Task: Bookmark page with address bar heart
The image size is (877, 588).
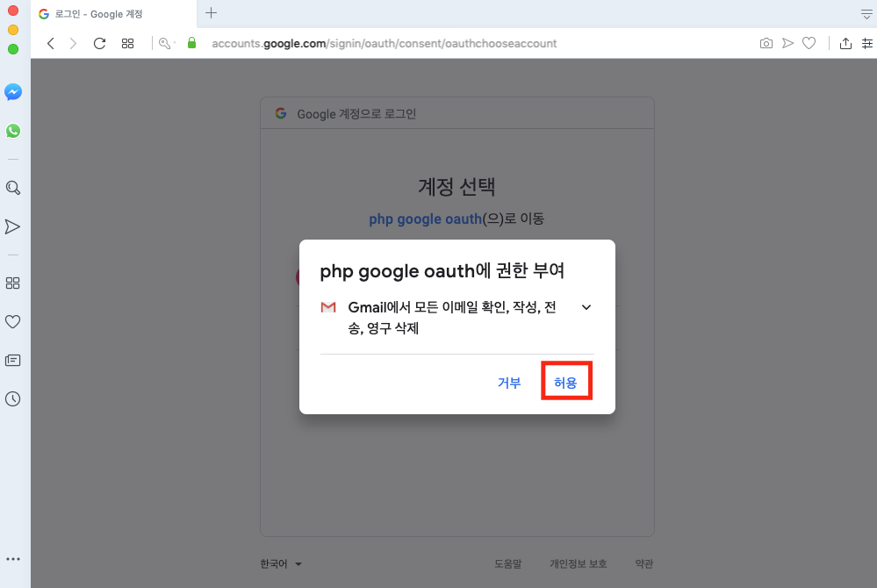Action: click(x=809, y=43)
